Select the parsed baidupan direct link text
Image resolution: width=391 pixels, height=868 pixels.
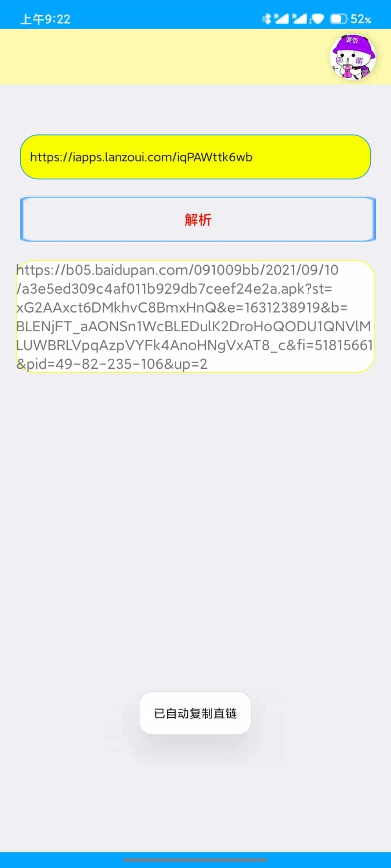(195, 317)
